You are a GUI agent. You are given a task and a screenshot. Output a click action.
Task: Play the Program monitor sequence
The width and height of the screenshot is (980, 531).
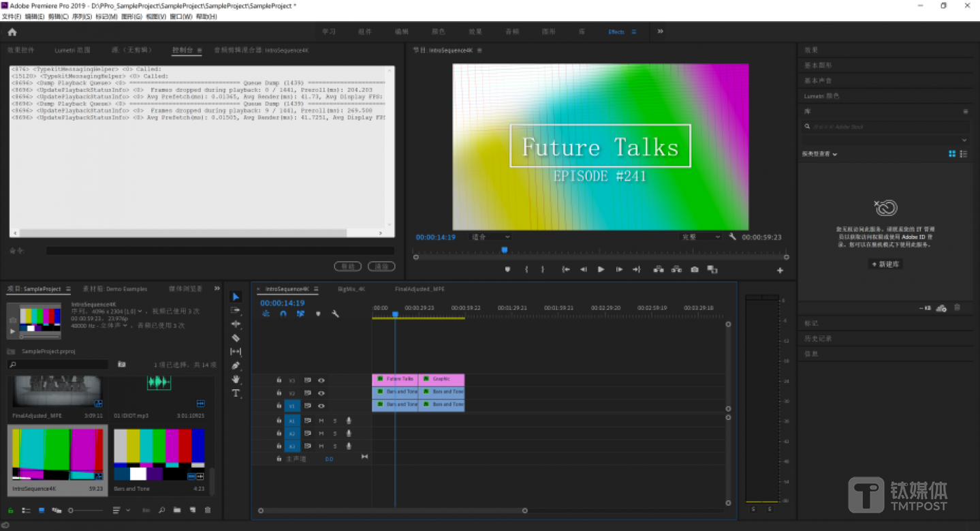click(x=601, y=269)
